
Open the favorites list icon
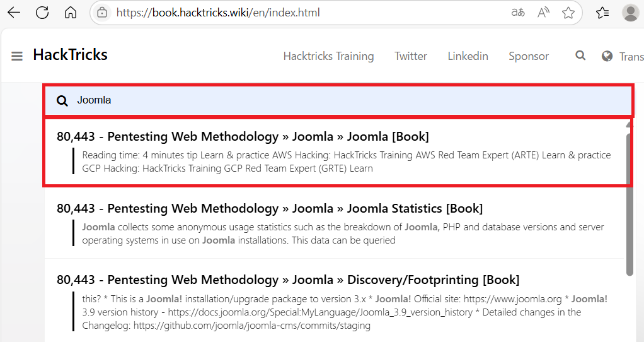[x=602, y=13]
